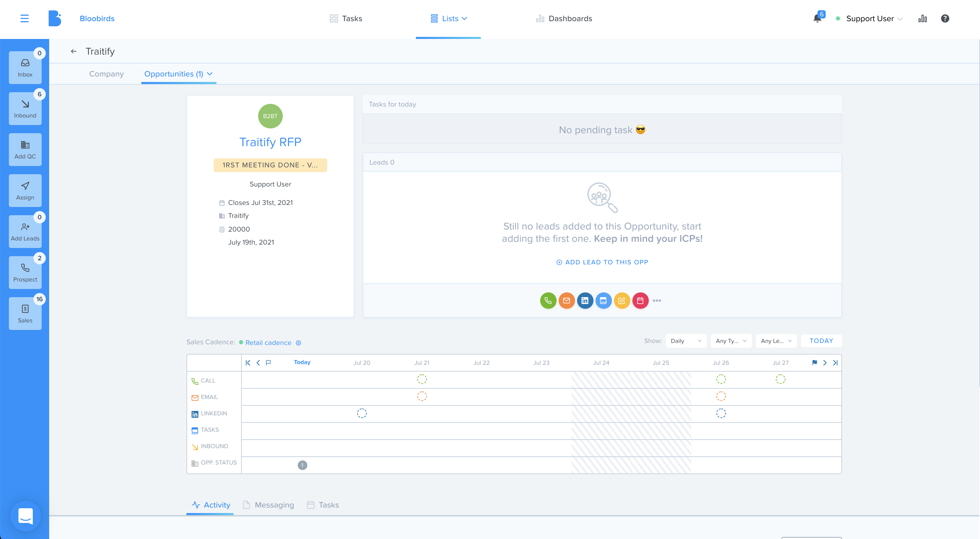Click the 1RST MEETING DONE status badge
The image size is (980, 539).
(270, 165)
